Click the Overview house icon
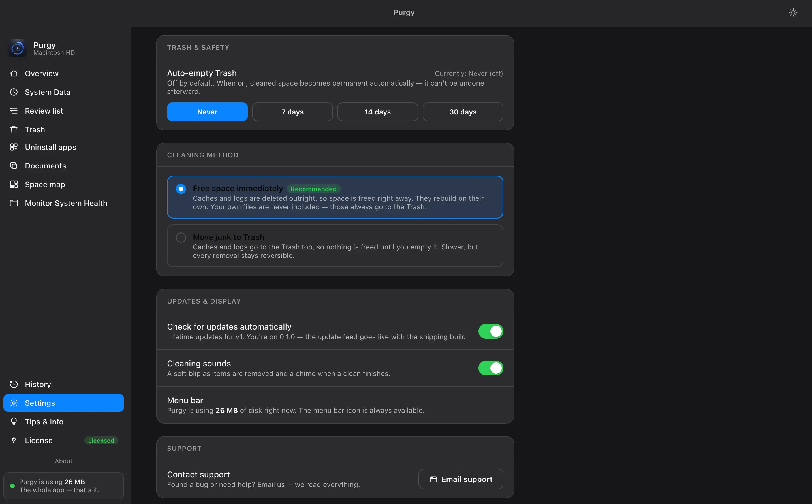This screenshot has height=504, width=812. click(14, 73)
